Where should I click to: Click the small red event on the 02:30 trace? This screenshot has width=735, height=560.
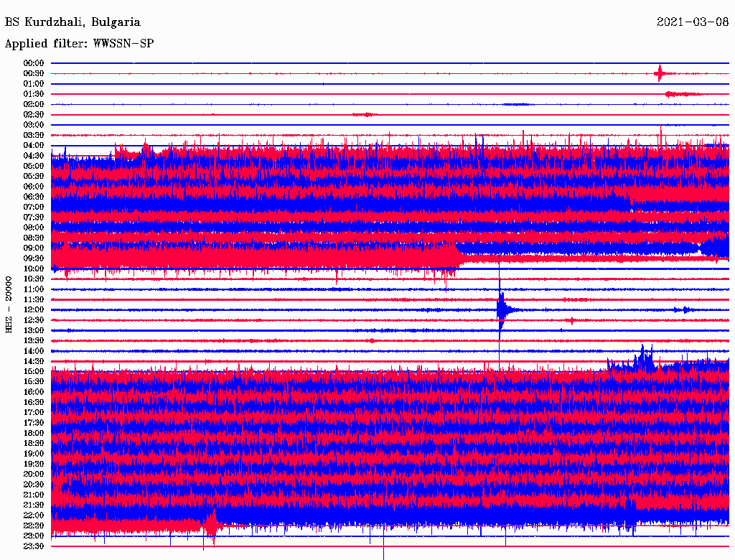(x=365, y=114)
